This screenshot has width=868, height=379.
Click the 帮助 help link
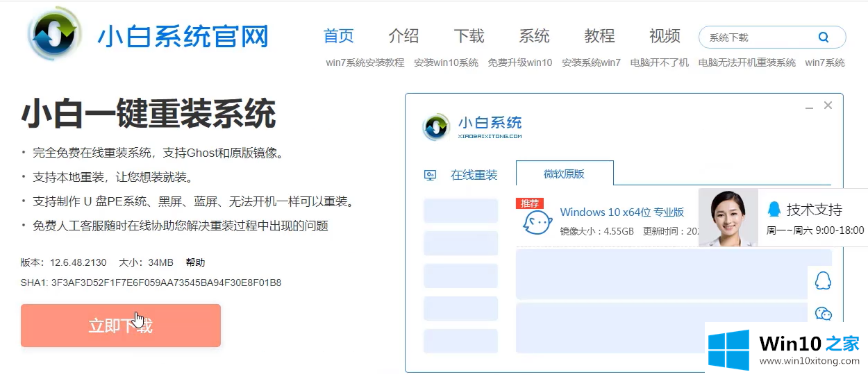click(195, 262)
